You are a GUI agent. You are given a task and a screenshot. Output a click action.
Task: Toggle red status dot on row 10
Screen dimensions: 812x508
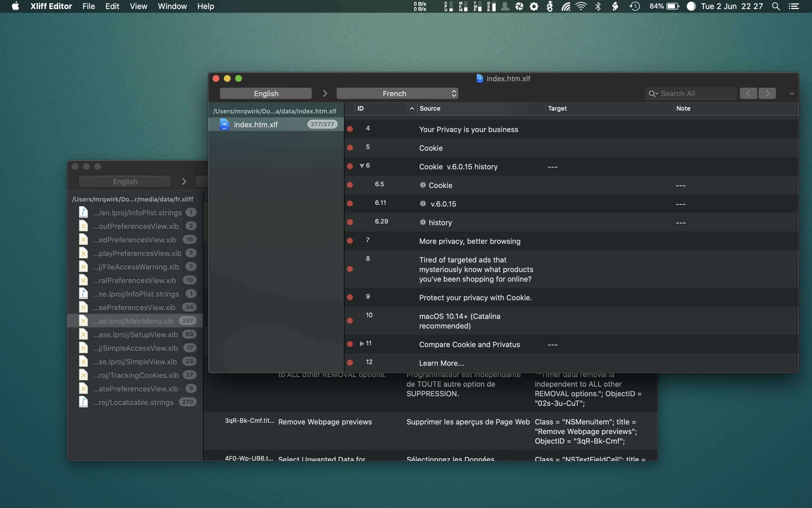[350, 321]
